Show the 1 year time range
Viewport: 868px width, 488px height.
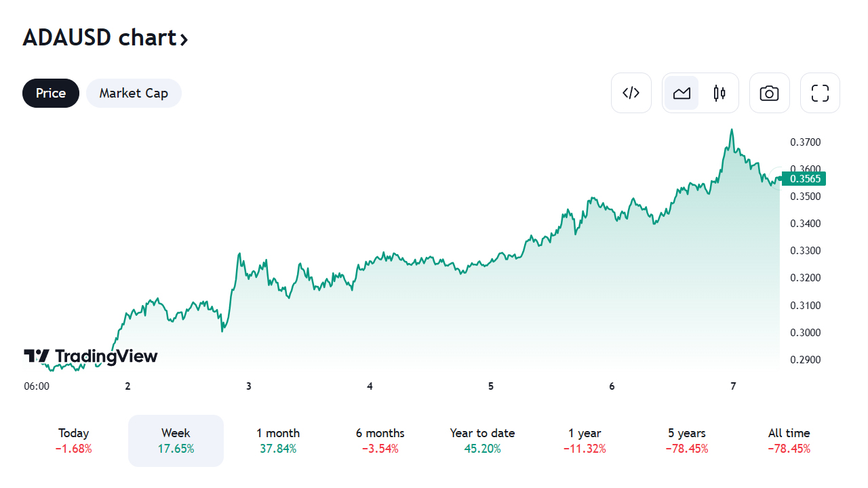coord(585,441)
